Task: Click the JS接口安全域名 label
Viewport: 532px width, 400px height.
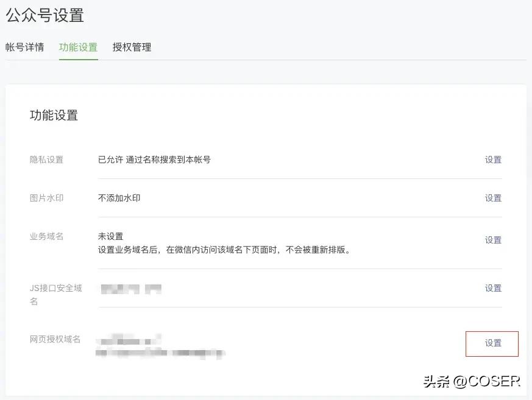Action: coord(55,294)
